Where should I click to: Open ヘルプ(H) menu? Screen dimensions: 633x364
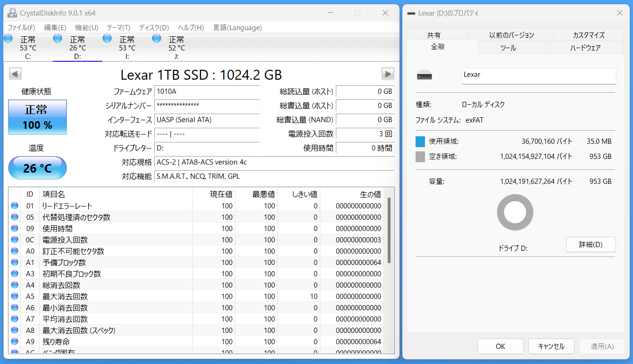click(191, 28)
